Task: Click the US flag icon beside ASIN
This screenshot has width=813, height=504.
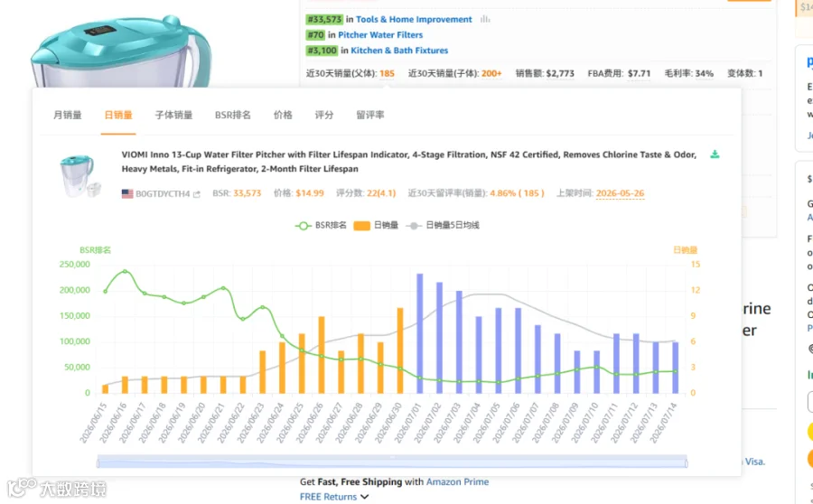Action: pyautogui.click(x=127, y=194)
